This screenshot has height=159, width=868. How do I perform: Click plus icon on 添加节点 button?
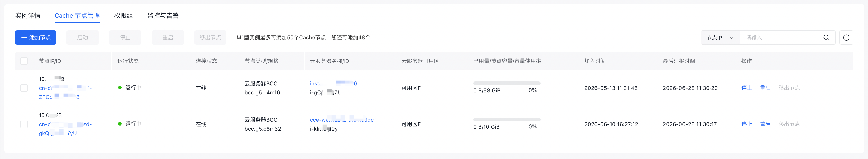[x=24, y=37]
